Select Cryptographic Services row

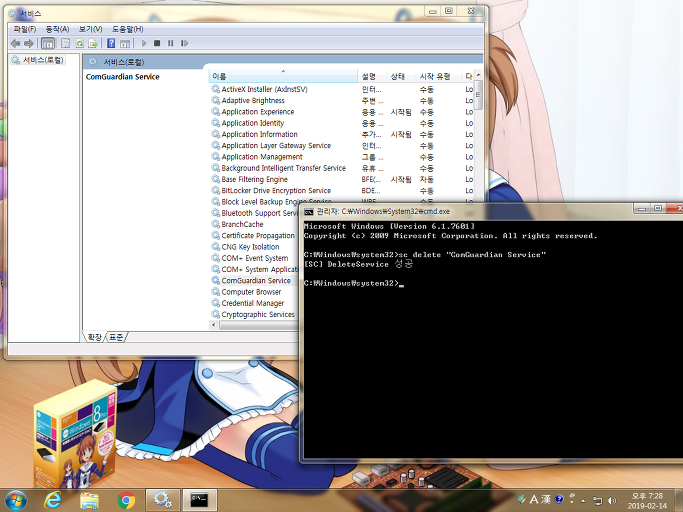(255, 315)
